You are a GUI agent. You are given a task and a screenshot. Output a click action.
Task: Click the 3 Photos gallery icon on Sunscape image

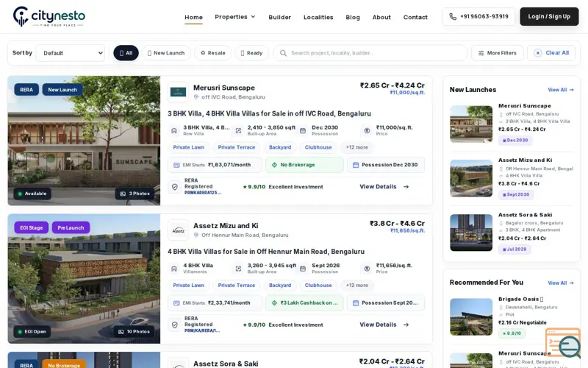[x=123, y=194]
